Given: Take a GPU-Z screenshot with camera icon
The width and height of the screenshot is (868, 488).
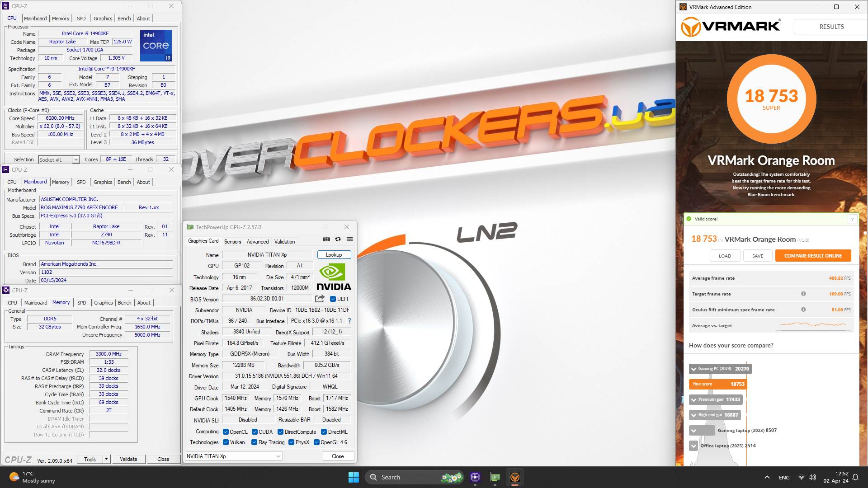Looking at the screenshot, I should (326, 239).
